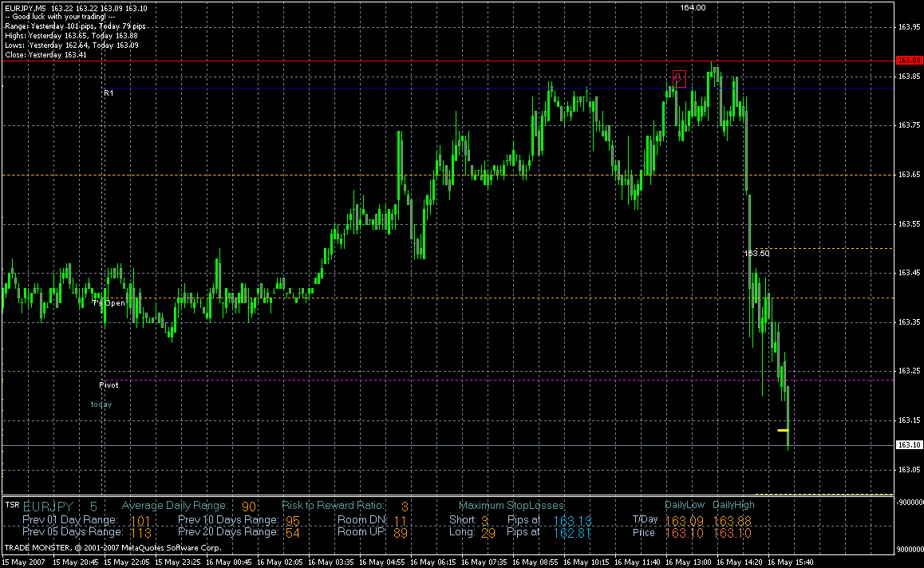Viewport: 924px width, 568px height.
Task: Click the T/Day DailyLow value 163.09
Action: [684, 522]
